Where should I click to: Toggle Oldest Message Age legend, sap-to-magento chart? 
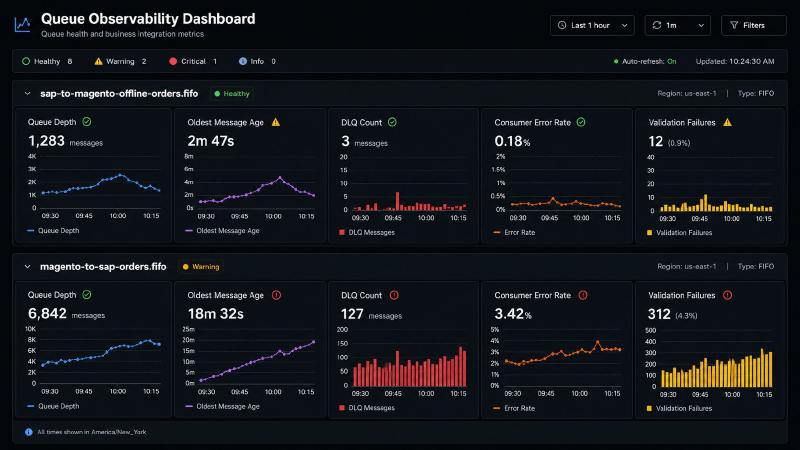click(x=222, y=231)
